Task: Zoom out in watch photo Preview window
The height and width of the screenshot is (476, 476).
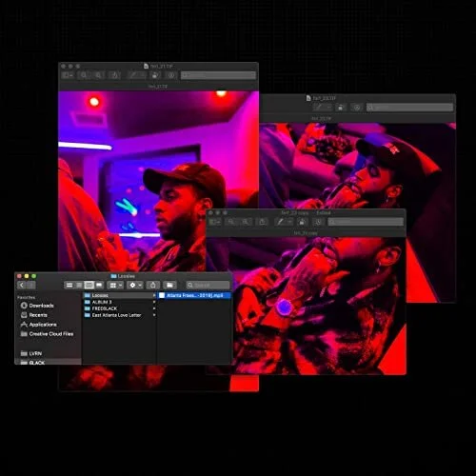Action: click(231, 222)
